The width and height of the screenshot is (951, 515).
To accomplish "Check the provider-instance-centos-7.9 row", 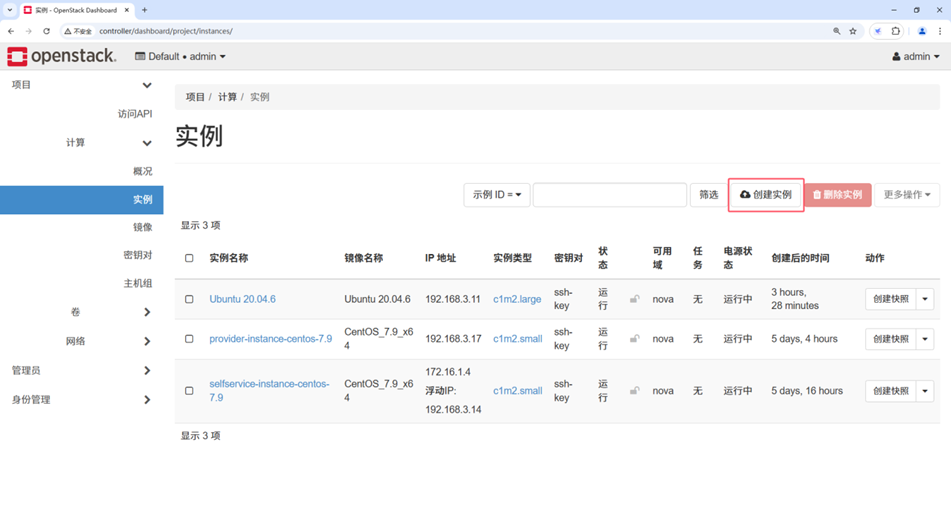I will (x=189, y=338).
